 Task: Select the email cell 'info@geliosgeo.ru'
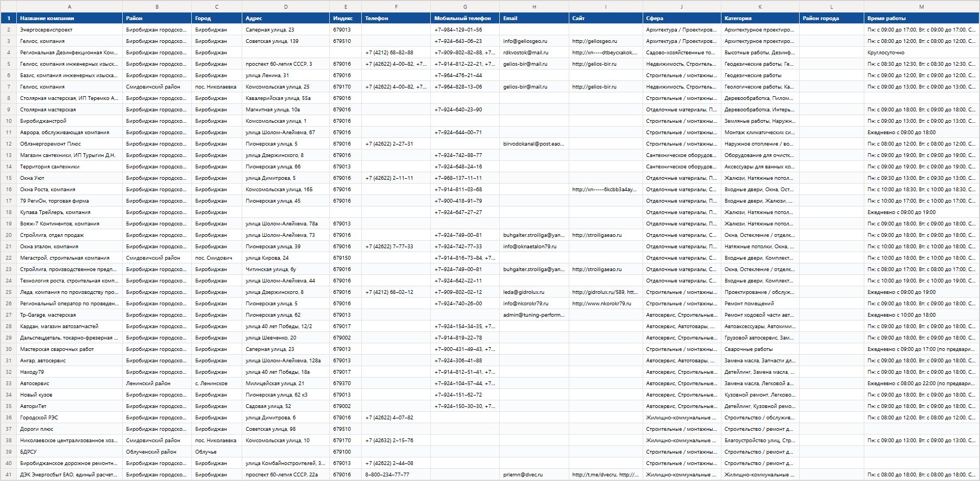click(535, 41)
